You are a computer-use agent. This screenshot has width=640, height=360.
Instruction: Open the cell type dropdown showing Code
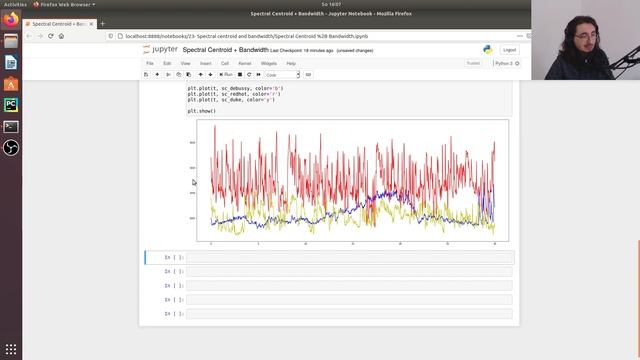[x=282, y=75]
